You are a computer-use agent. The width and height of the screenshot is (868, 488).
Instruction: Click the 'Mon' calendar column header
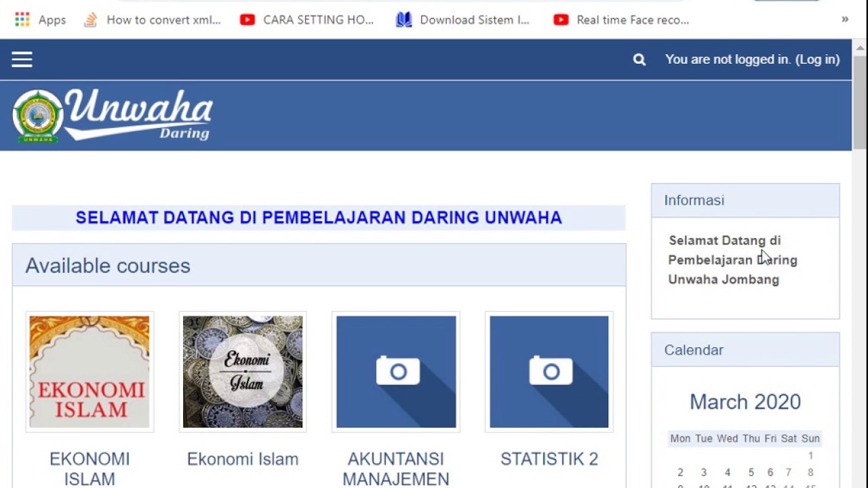coord(680,439)
